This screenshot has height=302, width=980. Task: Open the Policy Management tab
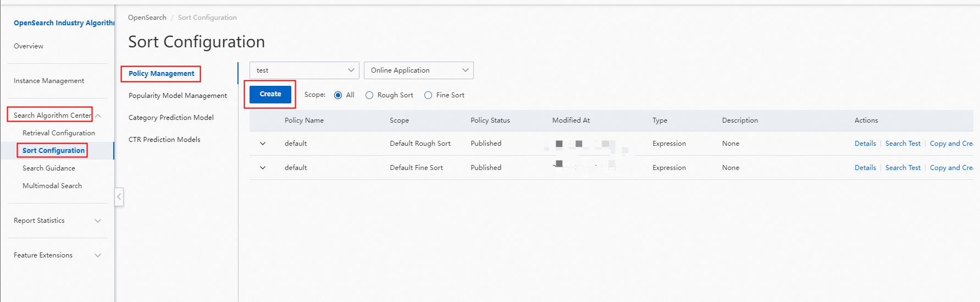(161, 74)
